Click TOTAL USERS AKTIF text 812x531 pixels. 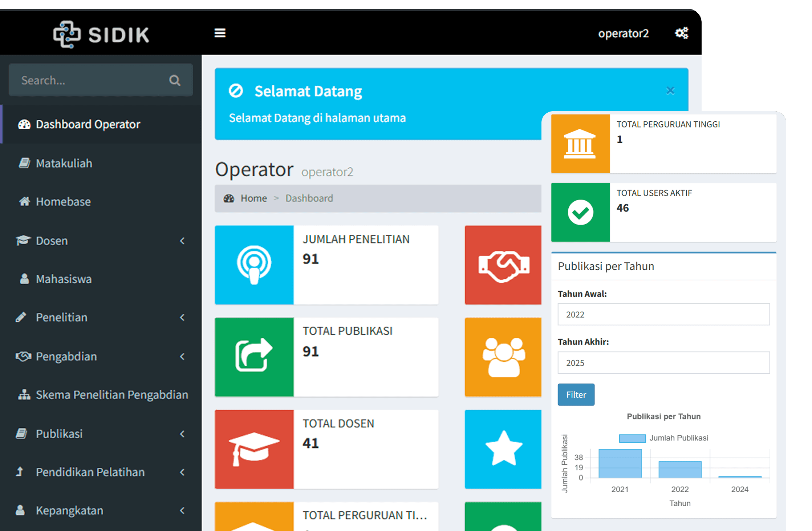[654, 193]
